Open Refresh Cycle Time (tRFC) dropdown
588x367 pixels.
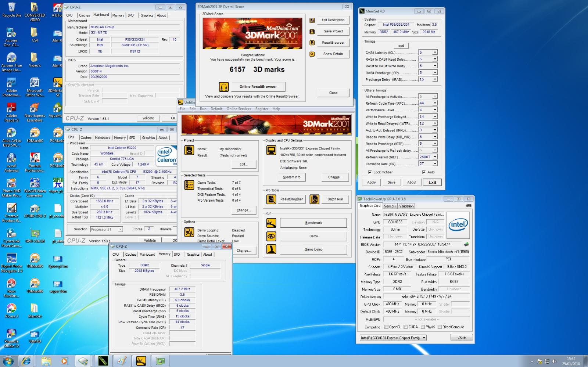point(435,103)
